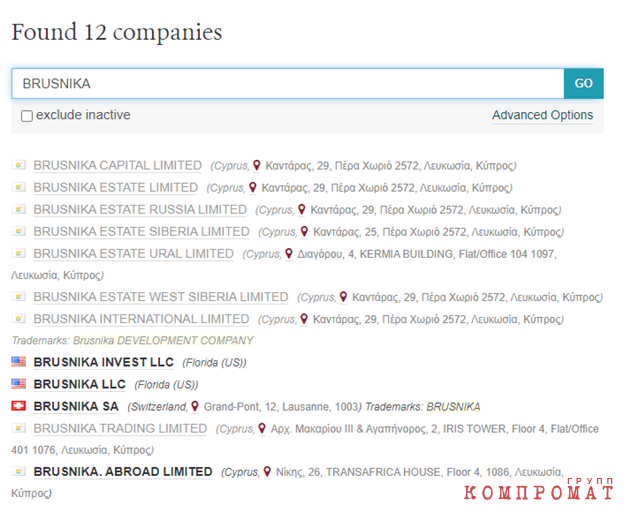Click Cyprus flag beside BRUSNIKA ESTATE WEST SIBERIA
Image resolution: width=624 pixels, height=520 pixels.
point(18,296)
